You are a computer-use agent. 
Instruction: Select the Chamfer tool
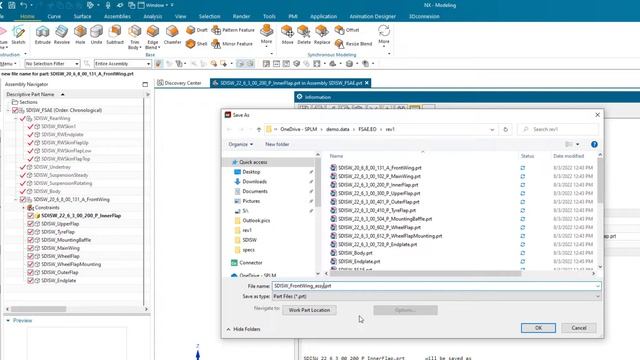point(172,35)
